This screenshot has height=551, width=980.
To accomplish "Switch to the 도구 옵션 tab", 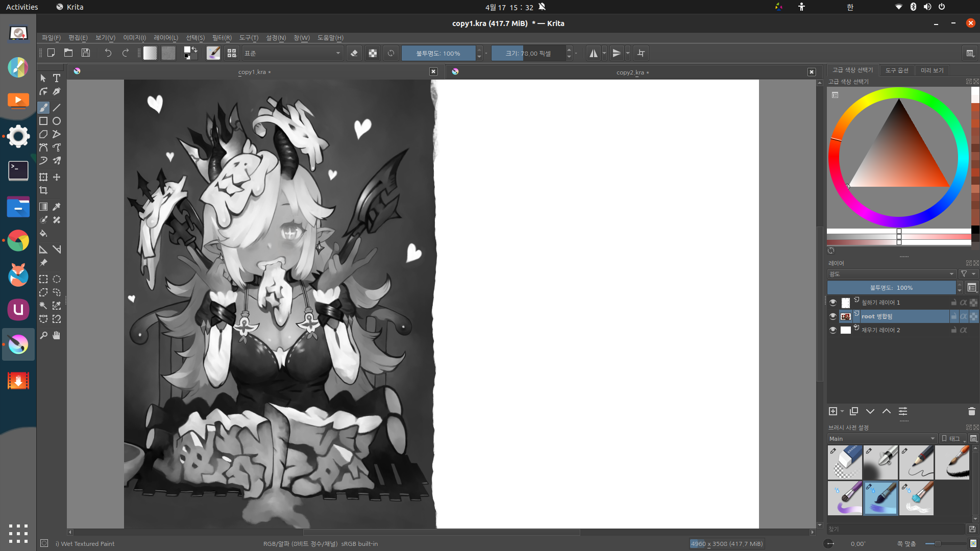I will [897, 70].
